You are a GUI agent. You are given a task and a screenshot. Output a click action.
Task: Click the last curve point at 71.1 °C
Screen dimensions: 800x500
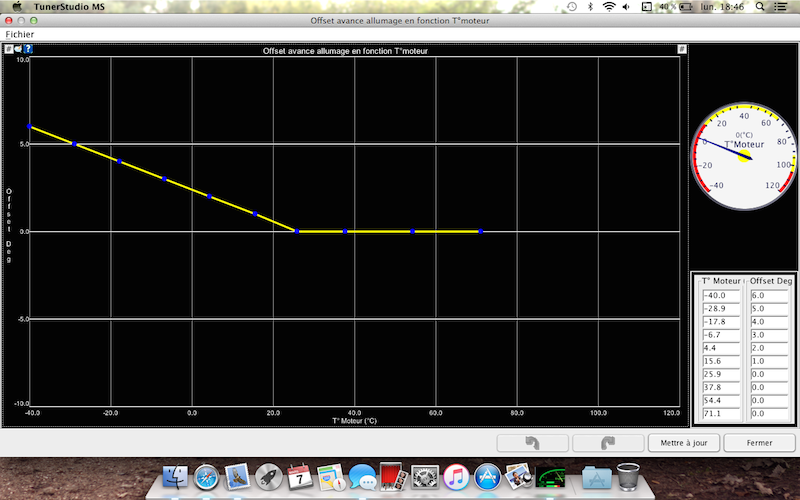tap(481, 231)
